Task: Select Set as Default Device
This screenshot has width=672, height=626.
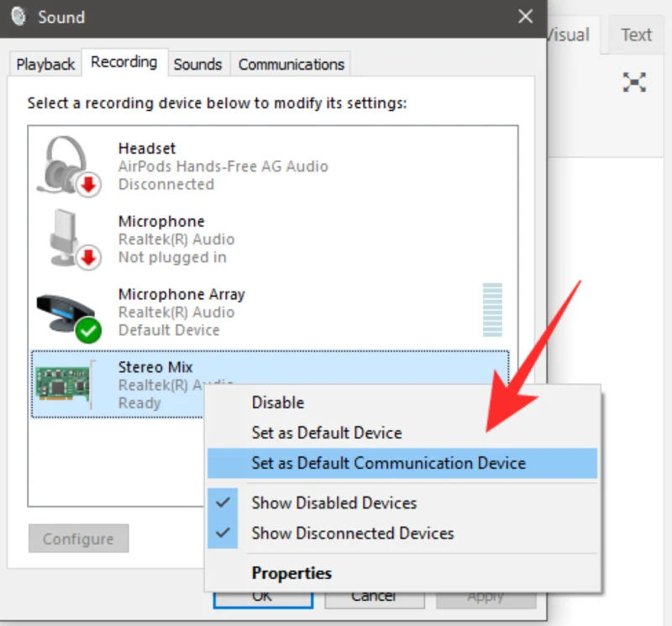Action: point(327,433)
